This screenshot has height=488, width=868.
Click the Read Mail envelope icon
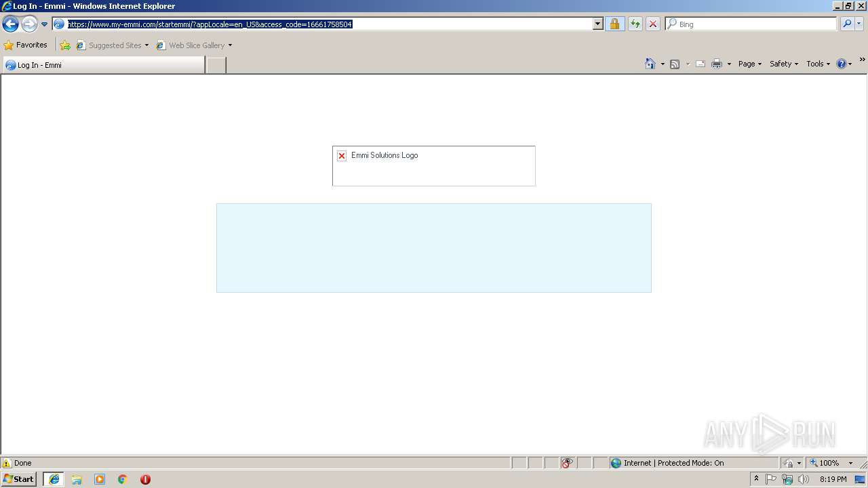point(701,64)
